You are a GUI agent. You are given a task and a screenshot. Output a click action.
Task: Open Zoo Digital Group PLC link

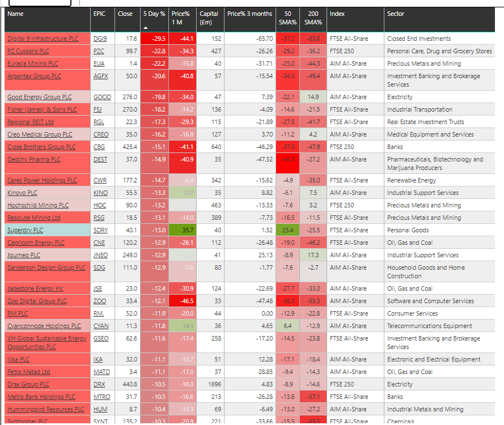click(x=37, y=301)
